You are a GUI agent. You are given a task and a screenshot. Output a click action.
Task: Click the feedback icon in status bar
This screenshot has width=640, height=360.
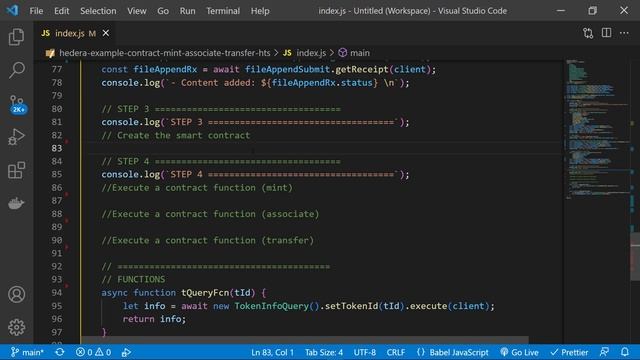(x=604, y=352)
